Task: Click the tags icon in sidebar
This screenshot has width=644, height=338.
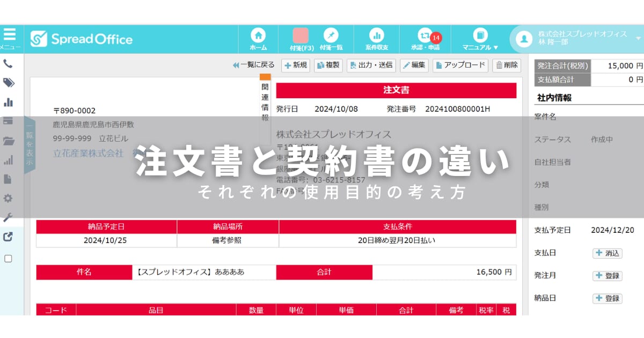Action: tap(8, 83)
